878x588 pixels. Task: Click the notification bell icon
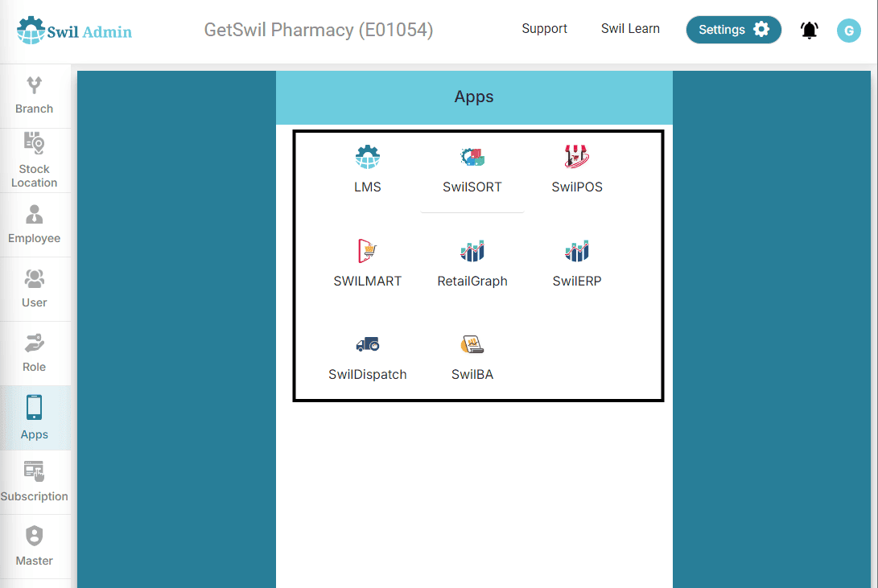(809, 31)
